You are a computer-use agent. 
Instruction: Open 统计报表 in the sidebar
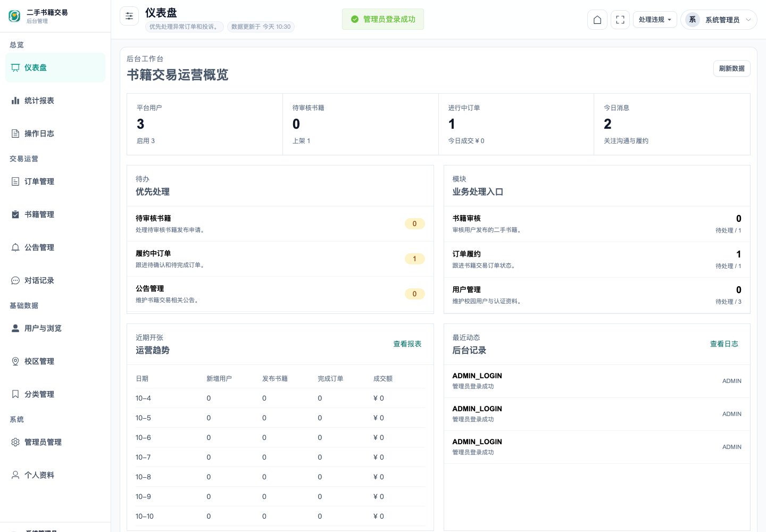tap(55, 101)
